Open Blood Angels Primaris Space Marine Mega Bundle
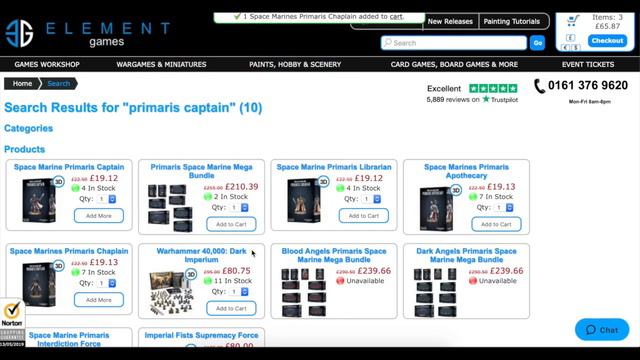Image resolution: width=640 pixels, height=360 pixels. point(334,255)
